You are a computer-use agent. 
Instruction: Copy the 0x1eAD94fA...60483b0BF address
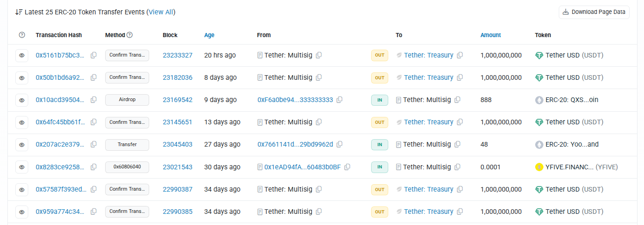tap(347, 167)
